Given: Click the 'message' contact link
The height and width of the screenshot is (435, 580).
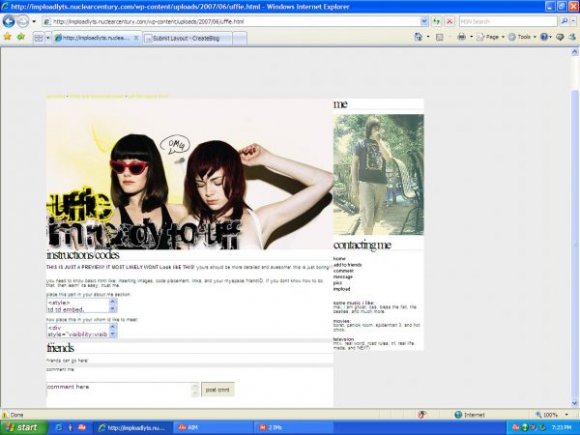Looking at the screenshot, I should pos(343,277).
